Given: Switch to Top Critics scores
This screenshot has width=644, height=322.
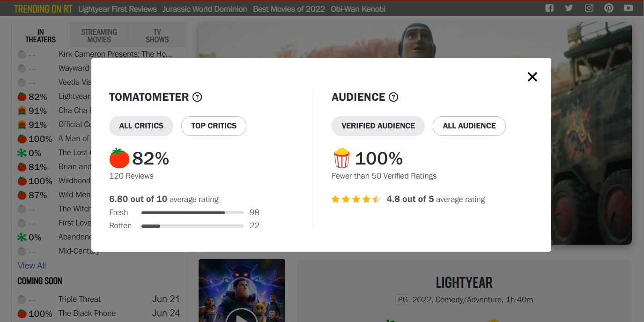Looking at the screenshot, I should click(x=214, y=126).
